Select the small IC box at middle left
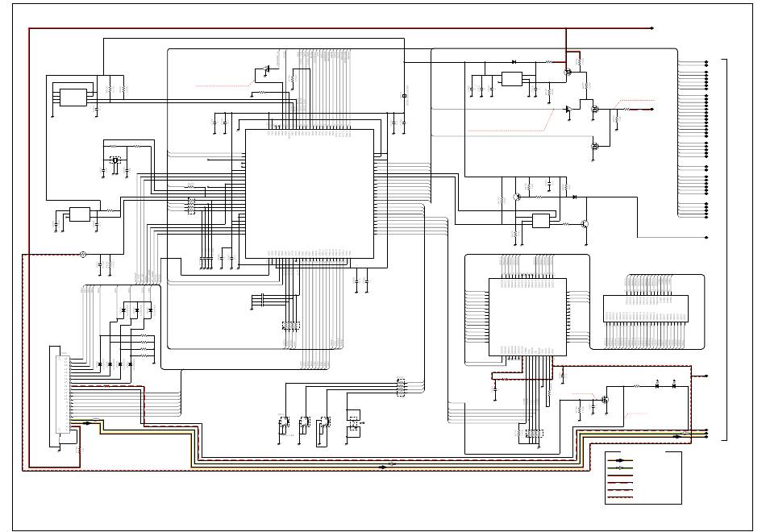Image resolution: width=766 pixels, height=532 pixels. (x=80, y=214)
